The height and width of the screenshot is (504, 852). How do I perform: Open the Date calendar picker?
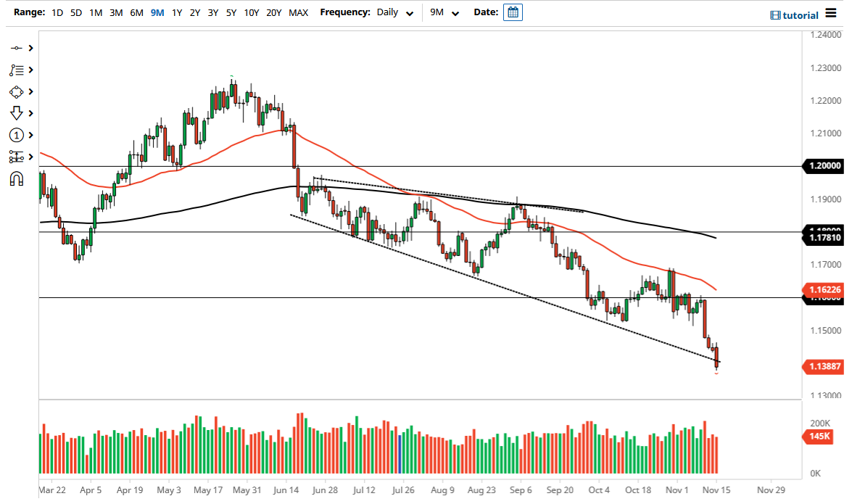point(513,12)
